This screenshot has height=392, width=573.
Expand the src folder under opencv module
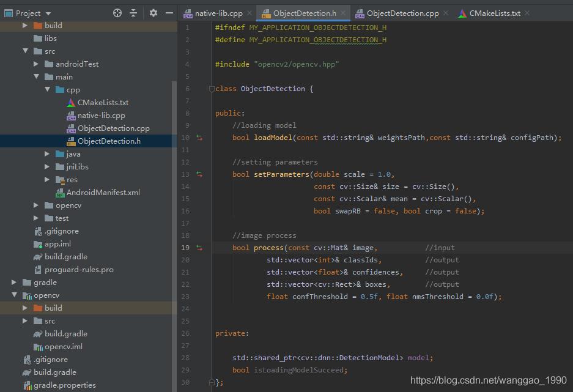(x=25, y=321)
